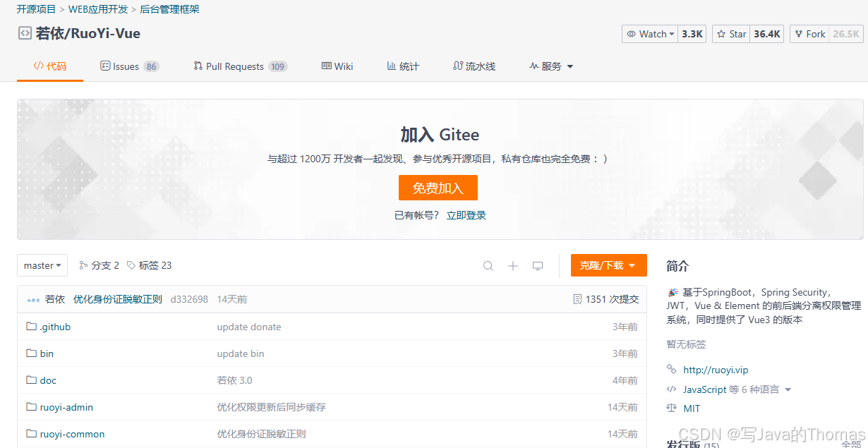
Task: Open the Wiki tab
Action: pyautogui.click(x=337, y=66)
